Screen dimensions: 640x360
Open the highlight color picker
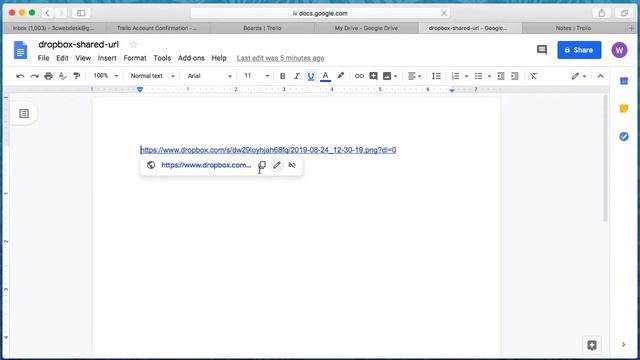click(x=340, y=76)
